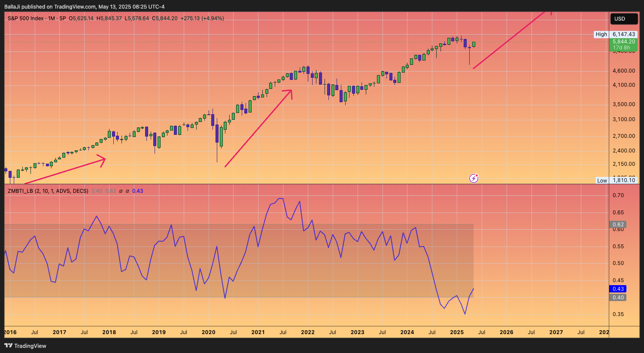Click the 2025 label on time axis
The width and height of the screenshot is (644, 353).
[457, 332]
